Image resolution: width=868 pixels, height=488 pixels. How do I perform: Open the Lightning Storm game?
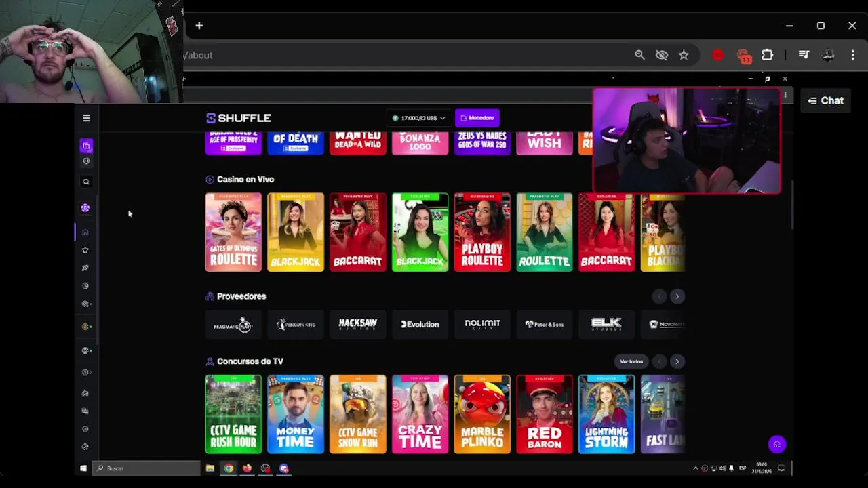click(x=606, y=414)
